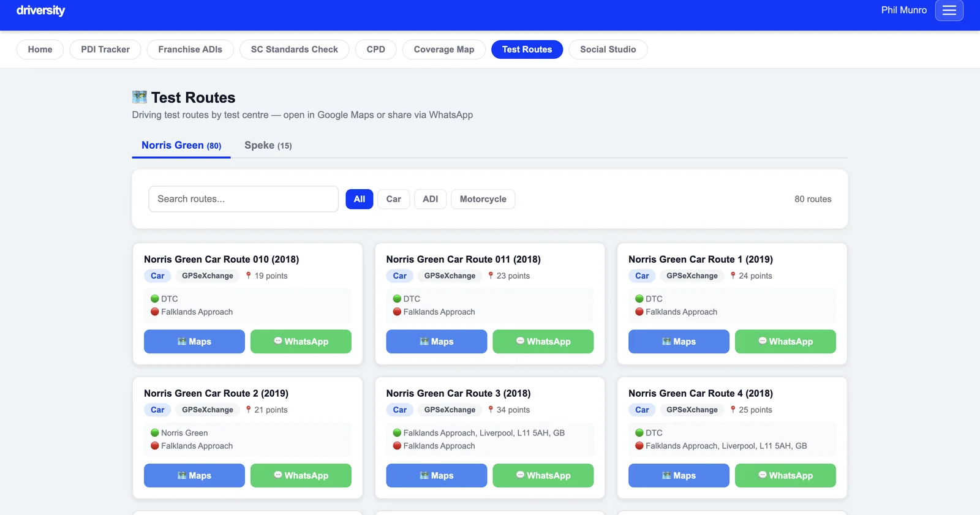Click the driversity logo
The image size is (980, 515).
coord(40,10)
